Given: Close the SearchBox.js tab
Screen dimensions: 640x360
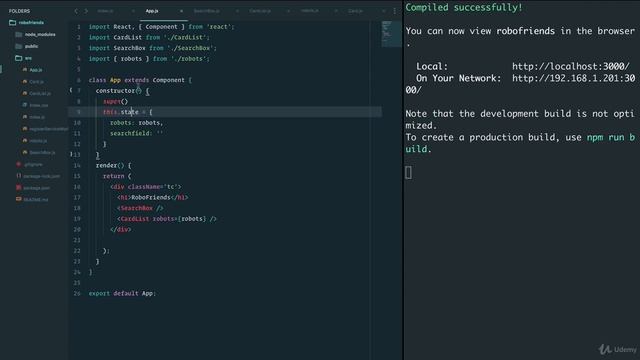Looking at the screenshot, I should coord(237,11).
